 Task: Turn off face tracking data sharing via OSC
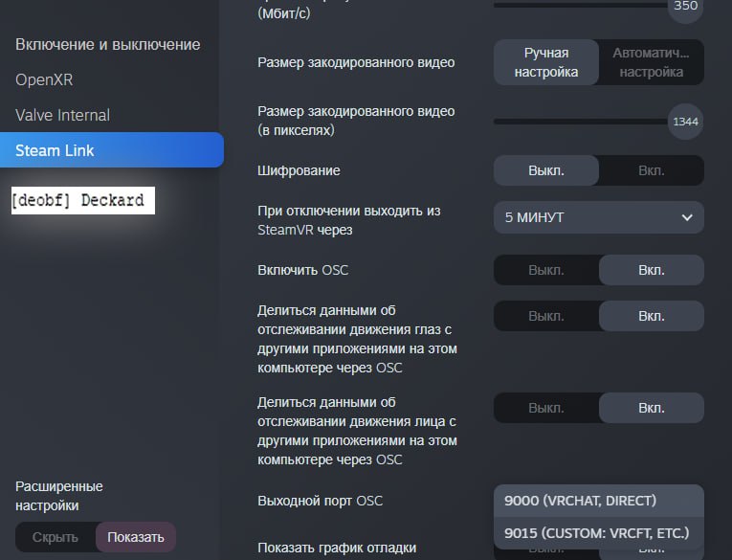(545, 408)
